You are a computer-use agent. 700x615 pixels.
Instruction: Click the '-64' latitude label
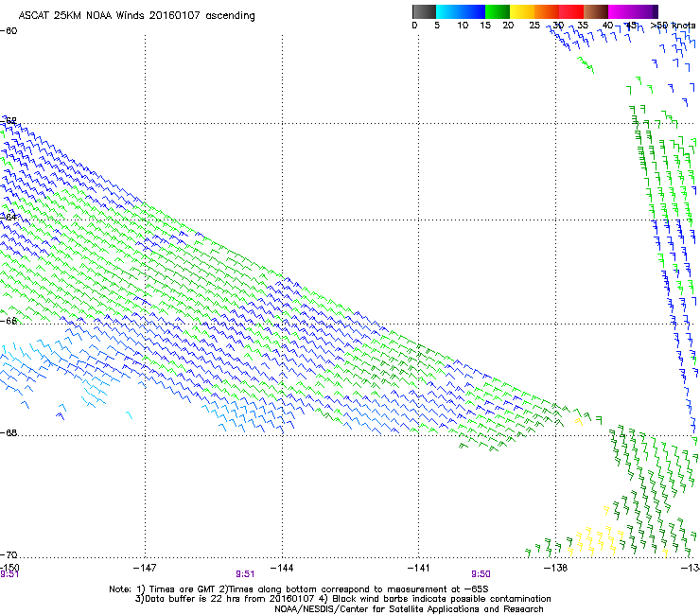click(x=9, y=217)
